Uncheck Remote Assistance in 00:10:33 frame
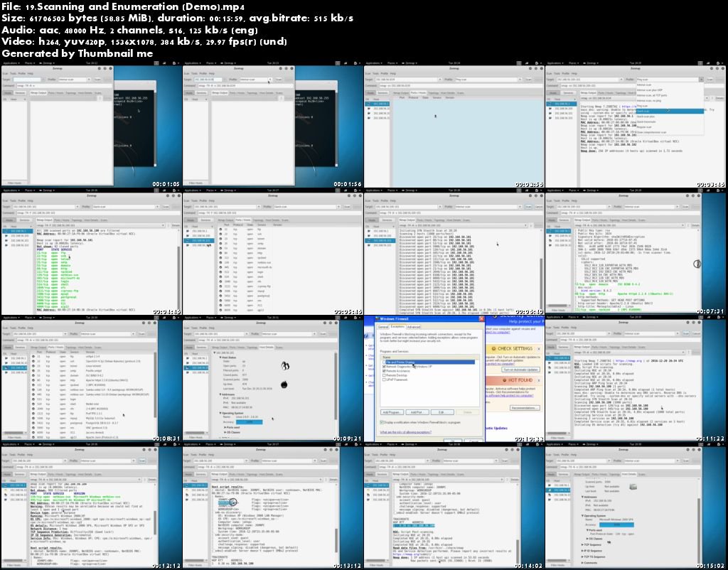The image size is (728, 570). (384, 371)
